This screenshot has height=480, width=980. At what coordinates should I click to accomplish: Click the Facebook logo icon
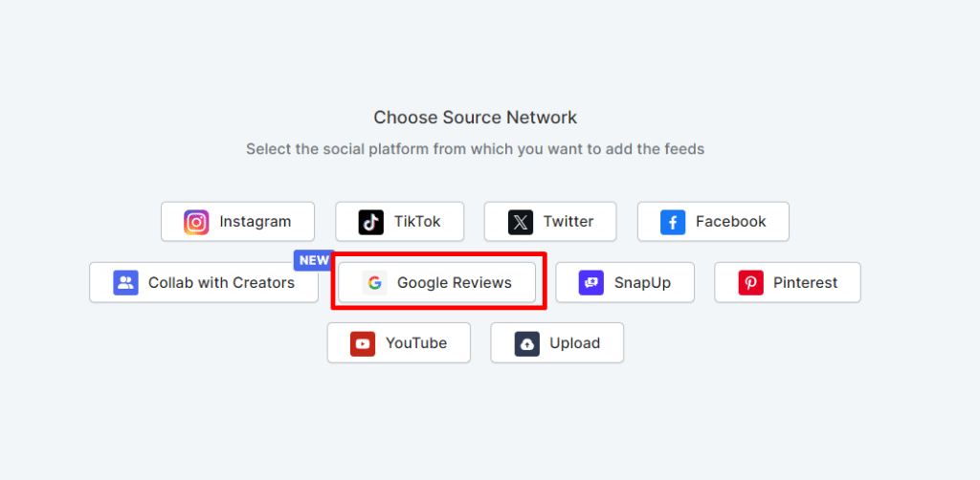(x=673, y=222)
